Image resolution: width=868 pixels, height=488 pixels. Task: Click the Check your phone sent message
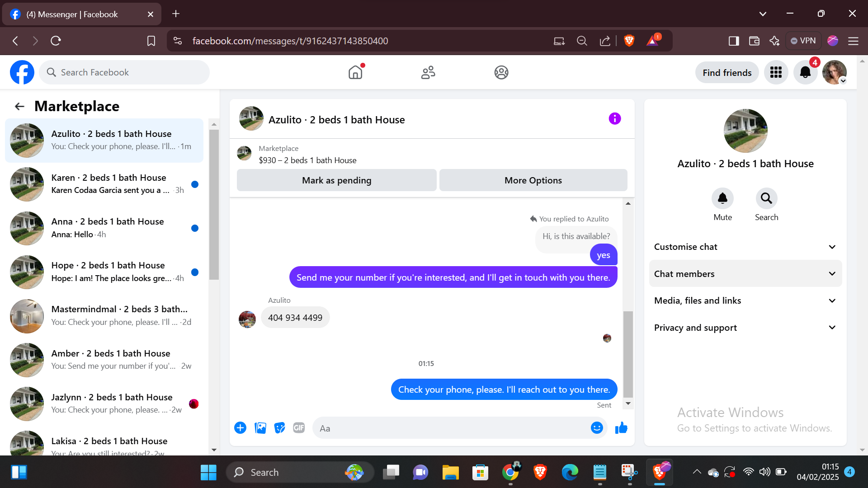tap(504, 389)
